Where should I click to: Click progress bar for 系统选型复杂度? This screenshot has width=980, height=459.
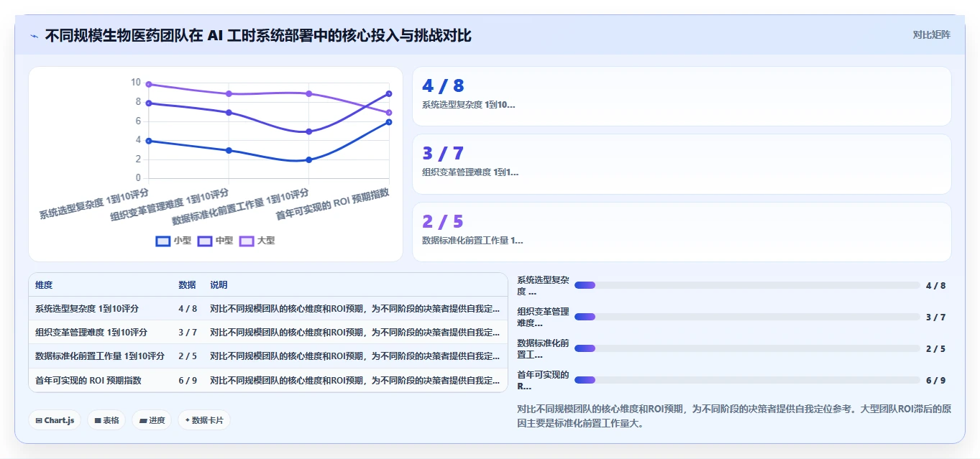click(x=747, y=285)
